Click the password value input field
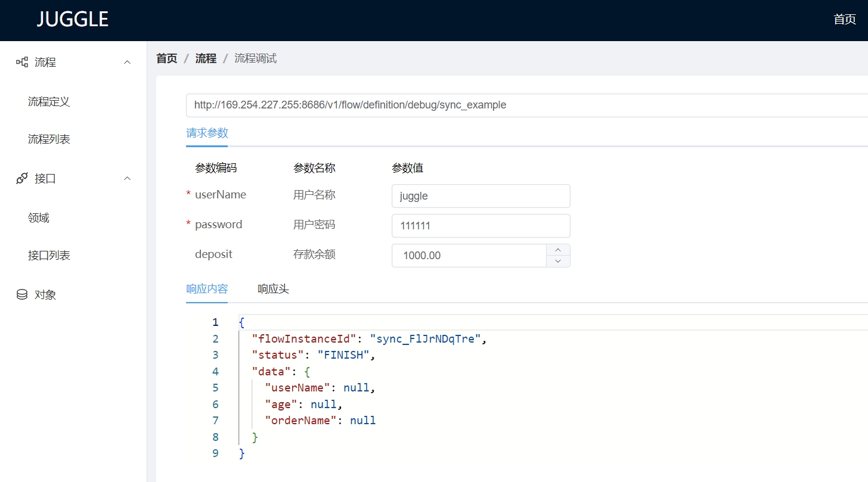The width and height of the screenshot is (868, 482). click(x=481, y=226)
